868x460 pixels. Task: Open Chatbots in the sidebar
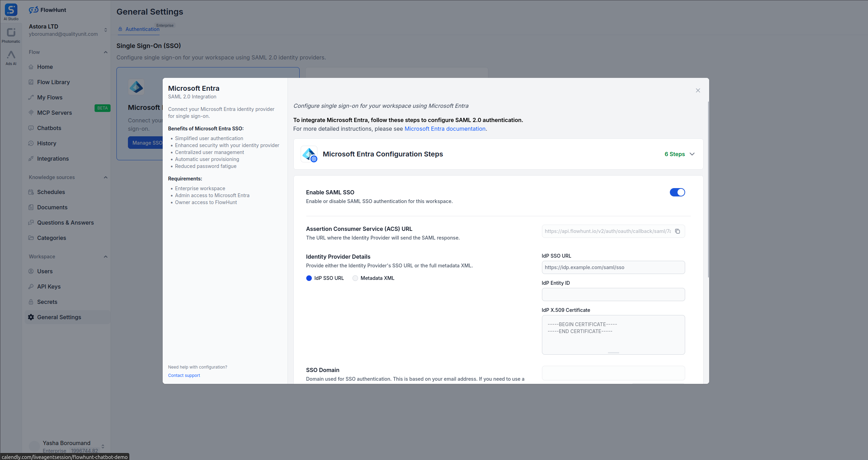49,128
